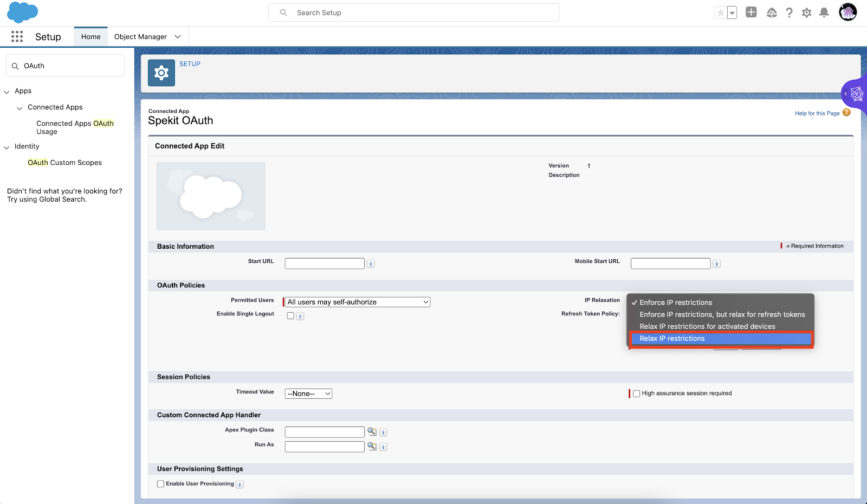Click the OAuth Policies section header

181,285
